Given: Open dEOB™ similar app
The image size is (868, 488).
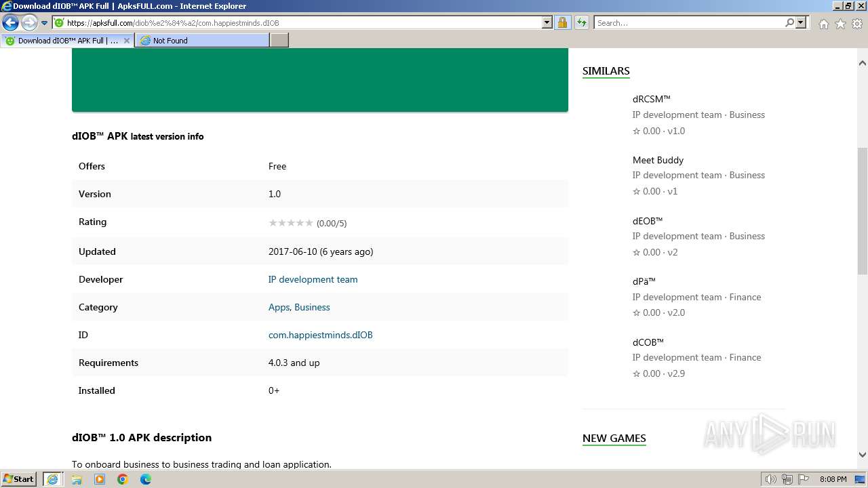Looking at the screenshot, I should 648,221.
